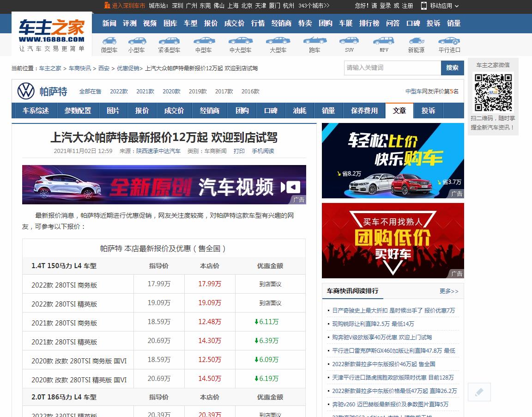Select the 文章 tab
This screenshot has width=532, height=417.
(399, 110)
